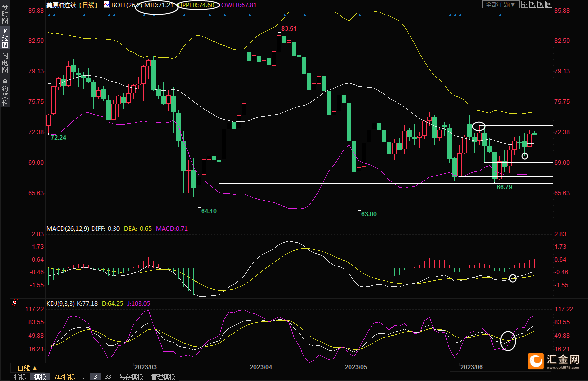This screenshot has width=588, height=381.
Task: Select the BB template button
Action: click(108, 377)
